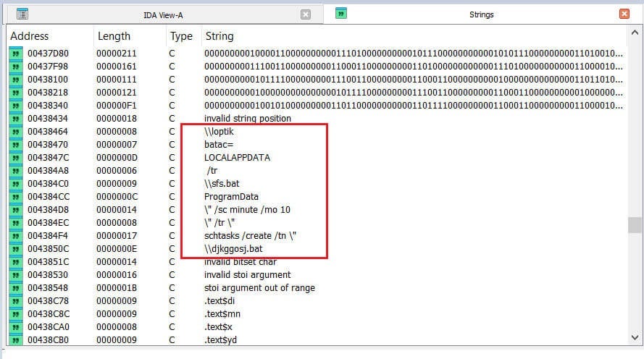Viewport: 644px width, 359px height.
Task: Click string icon for row 00437D80
Action: [x=15, y=54]
